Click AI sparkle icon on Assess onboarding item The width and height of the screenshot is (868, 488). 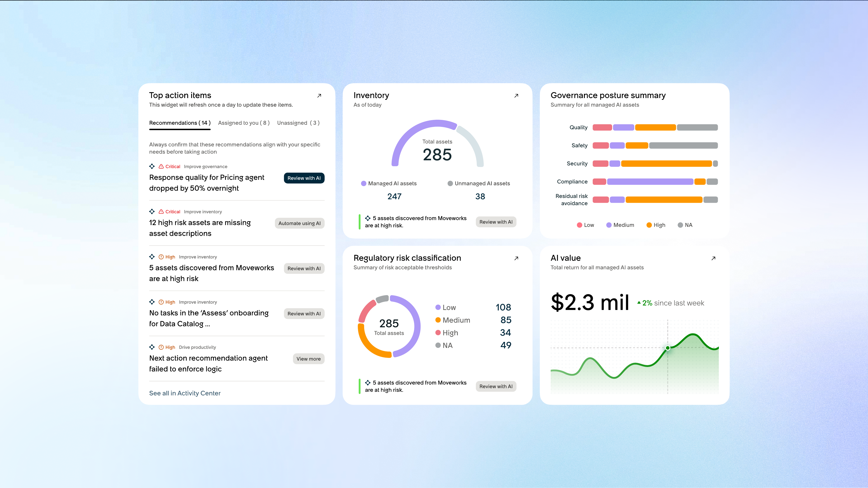152,302
